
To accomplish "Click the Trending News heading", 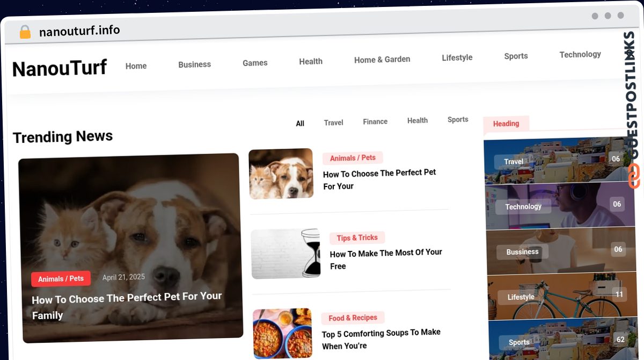I will tap(63, 137).
